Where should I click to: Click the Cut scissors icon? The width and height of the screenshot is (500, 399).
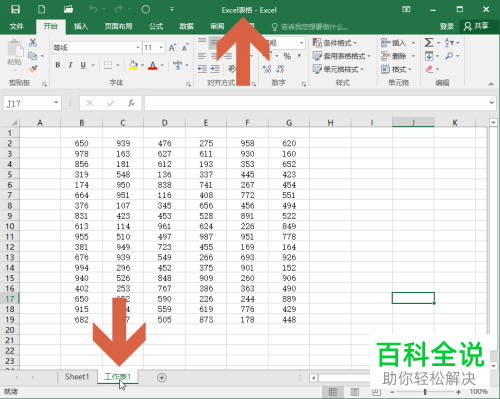(x=33, y=42)
